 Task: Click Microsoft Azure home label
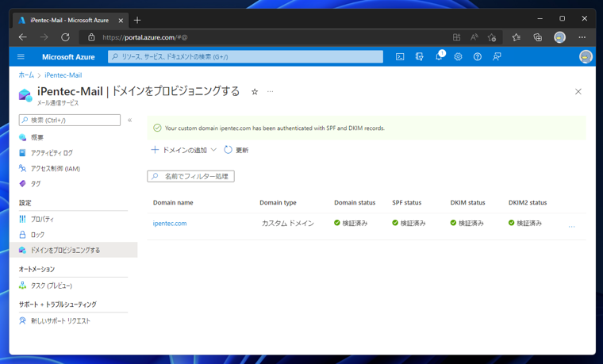pyautogui.click(x=68, y=57)
